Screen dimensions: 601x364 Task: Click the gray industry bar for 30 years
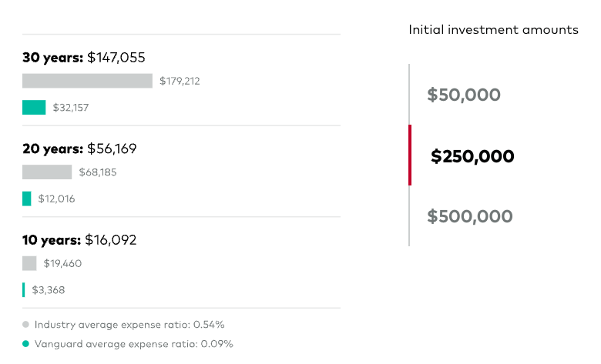click(x=87, y=81)
